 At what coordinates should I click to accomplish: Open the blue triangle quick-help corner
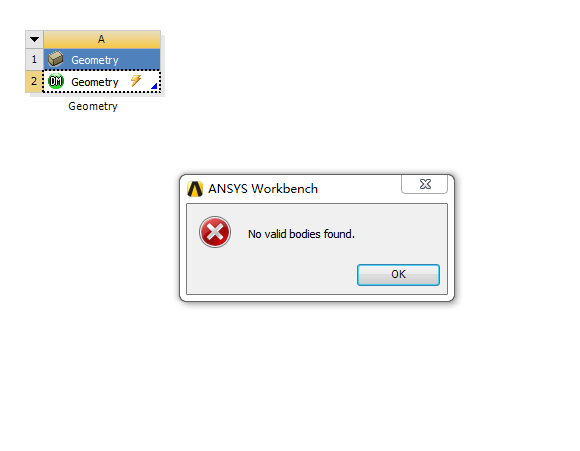click(155, 86)
